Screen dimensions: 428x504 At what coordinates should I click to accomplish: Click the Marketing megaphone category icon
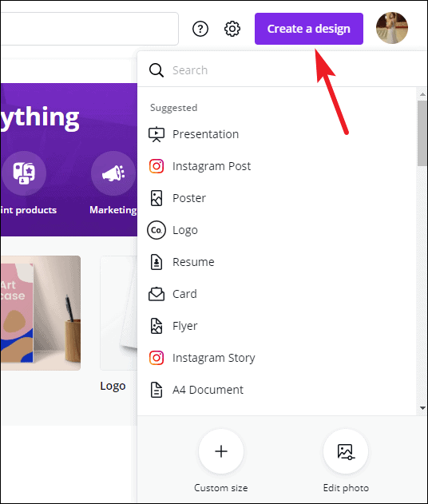tap(113, 173)
